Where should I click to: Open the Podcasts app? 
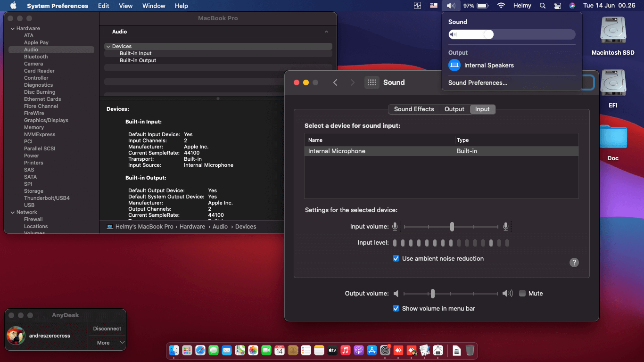358,350
